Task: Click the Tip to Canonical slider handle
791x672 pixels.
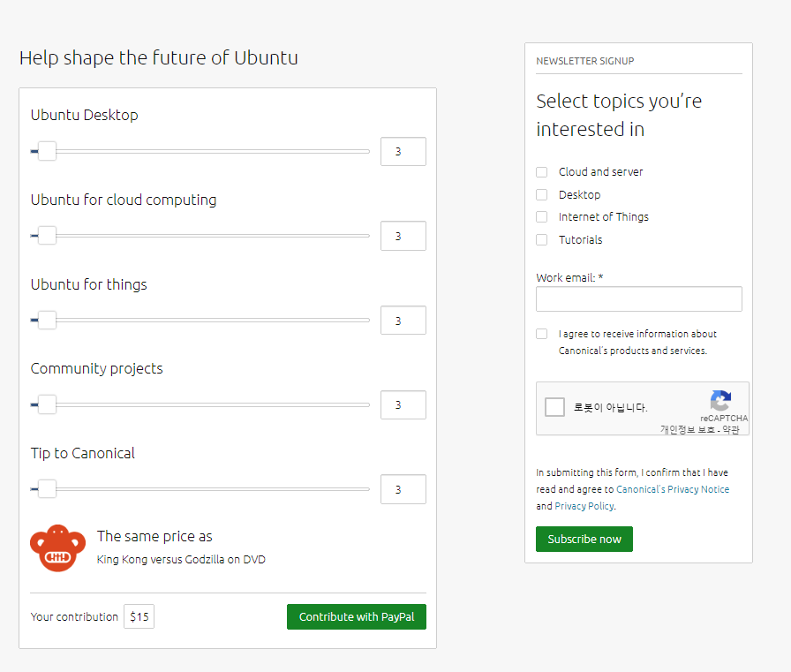Action: coord(47,489)
